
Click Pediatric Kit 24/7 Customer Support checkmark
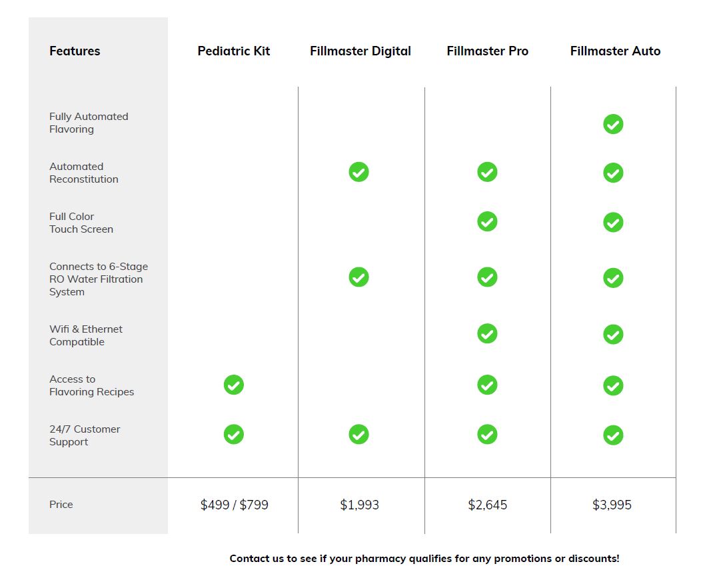[233, 434]
